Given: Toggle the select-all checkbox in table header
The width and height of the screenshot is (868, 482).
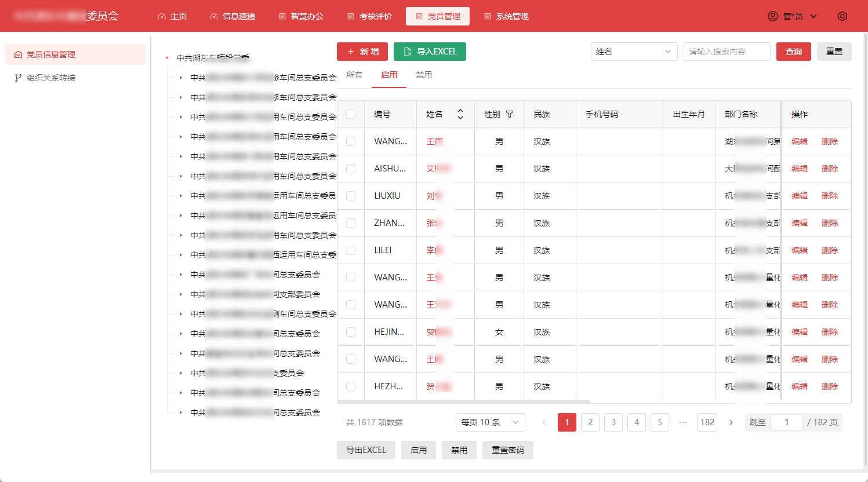Looking at the screenshot, I should point(351,114).
